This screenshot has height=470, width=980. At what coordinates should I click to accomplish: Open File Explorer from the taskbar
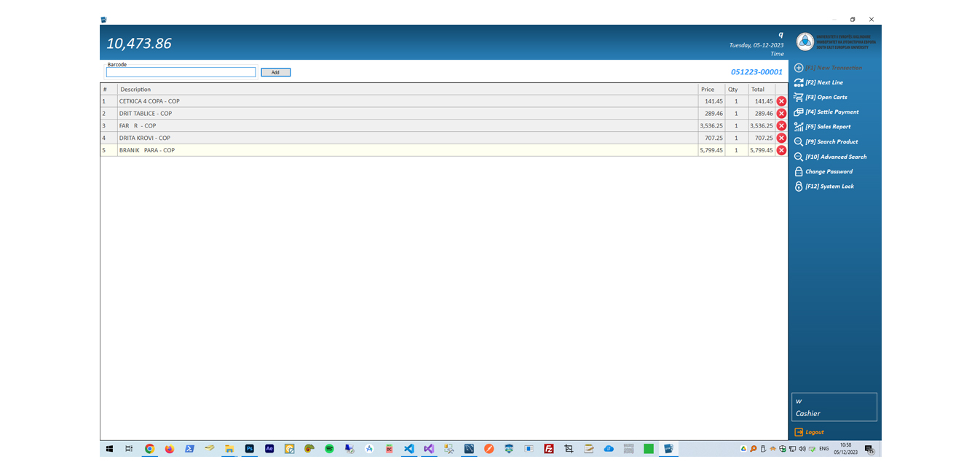point(229,449)
